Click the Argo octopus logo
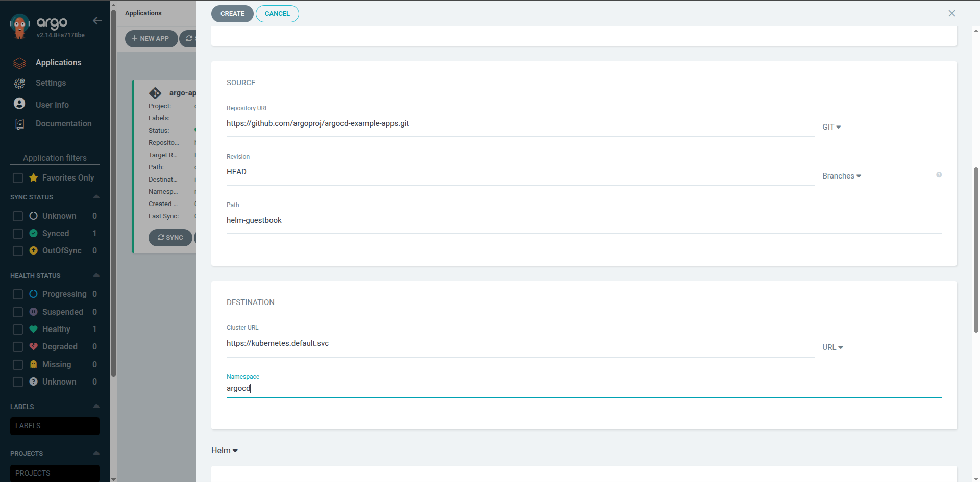 20,27
